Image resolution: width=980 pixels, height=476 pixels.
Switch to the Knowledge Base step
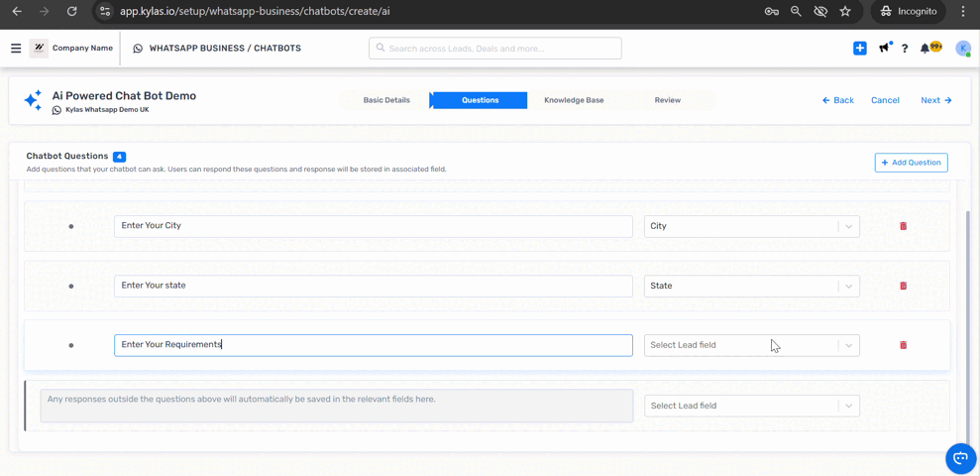[574, 100]
